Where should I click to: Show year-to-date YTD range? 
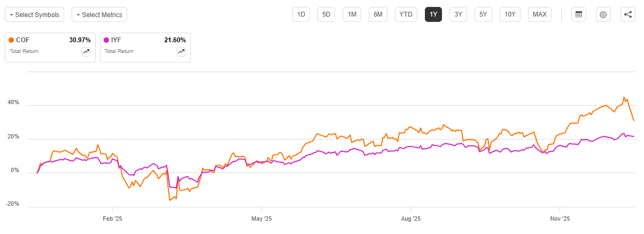(406, 14)
